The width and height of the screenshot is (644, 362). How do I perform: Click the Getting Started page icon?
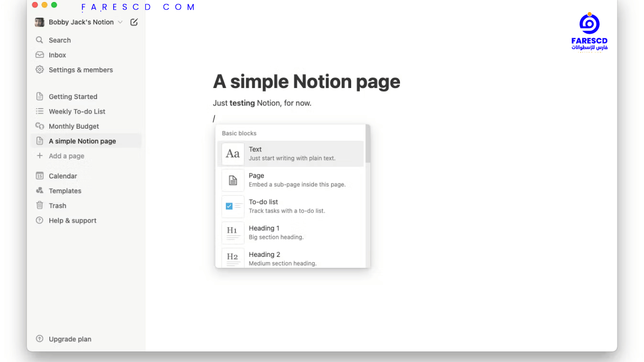point(40,97)
